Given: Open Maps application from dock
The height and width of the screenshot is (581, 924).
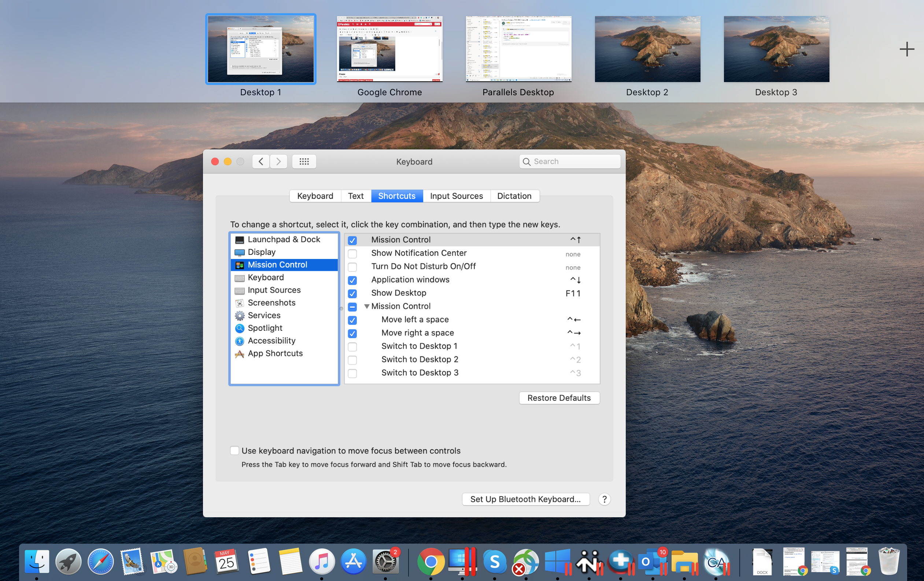Looking at the screenshot, I should point(162,562).
